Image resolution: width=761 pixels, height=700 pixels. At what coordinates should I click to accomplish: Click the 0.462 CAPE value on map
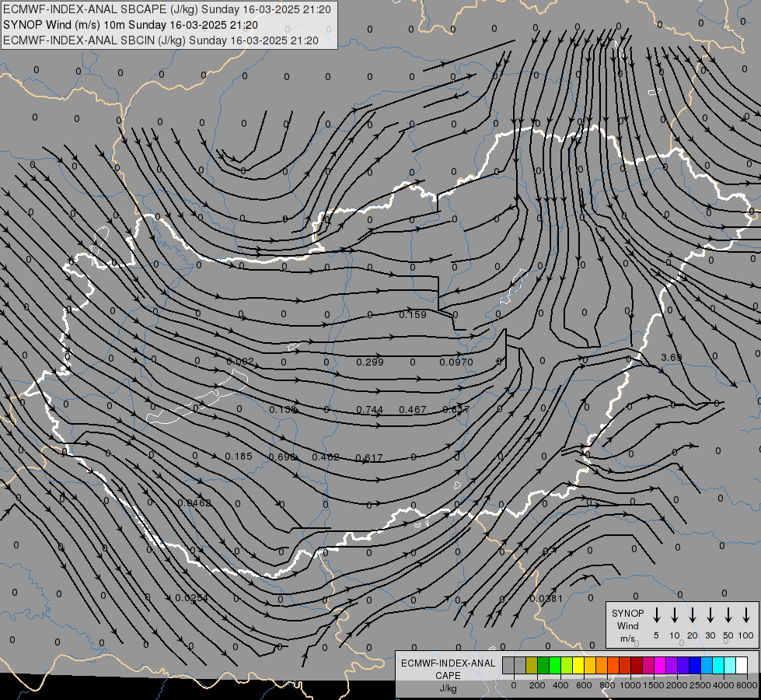pos(326,457)
